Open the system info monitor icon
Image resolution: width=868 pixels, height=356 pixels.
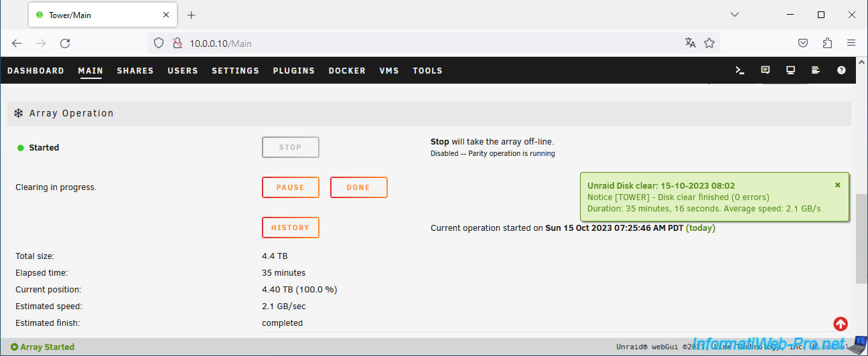(790, 70)
